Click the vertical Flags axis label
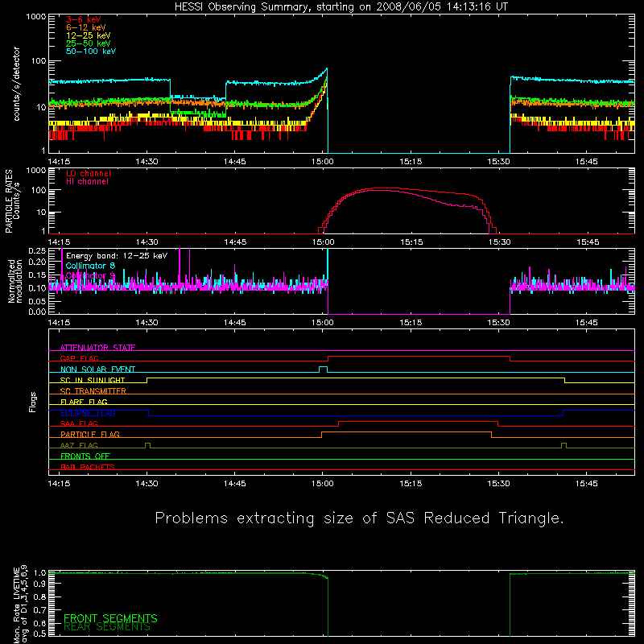 coord(33,402)
